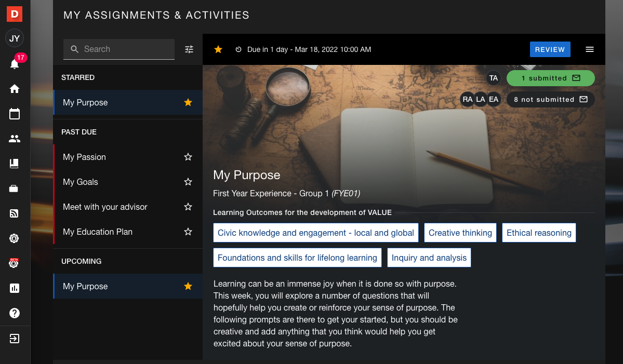623x364 pixels.
Task: Open the people groups icon
Action: tap(15, 139)
